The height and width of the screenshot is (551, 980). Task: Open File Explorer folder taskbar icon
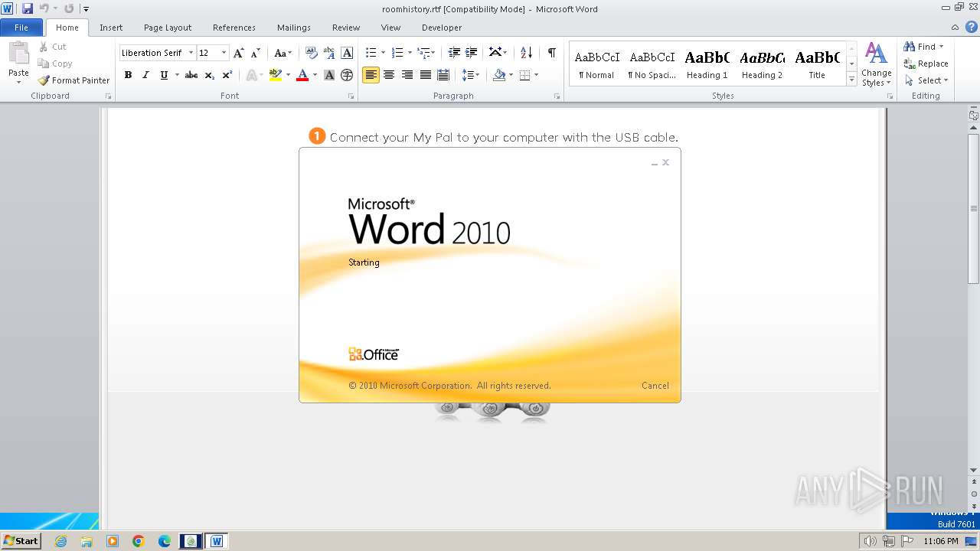[87, 541]
